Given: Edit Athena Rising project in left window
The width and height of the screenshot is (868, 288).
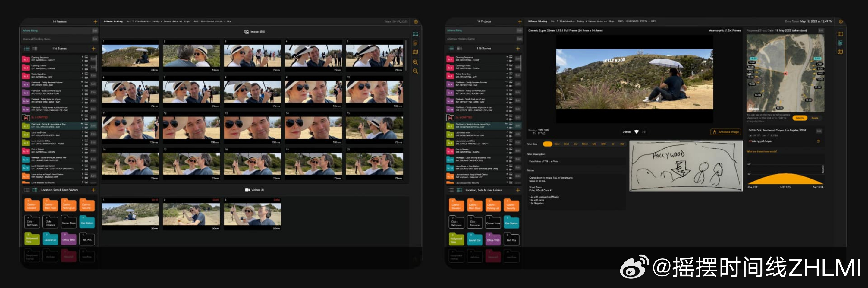Looking at the screenshot, I should [95, 31].
